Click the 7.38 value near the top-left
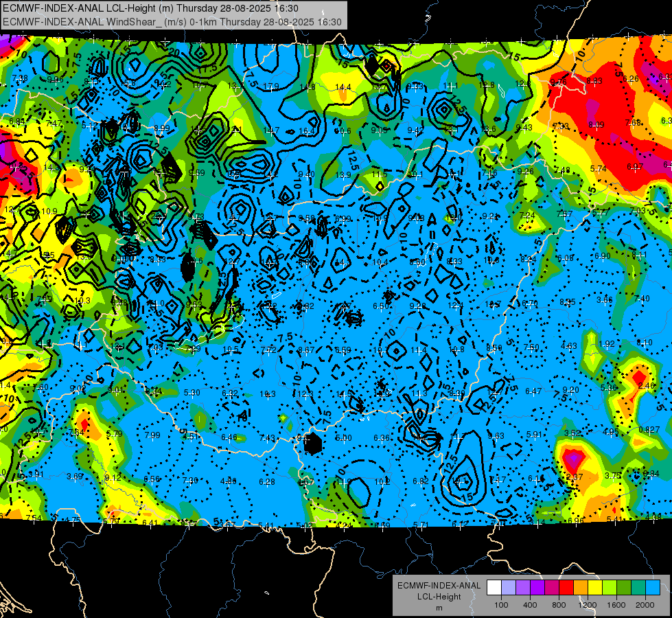This screenshot has height=618, width=672. click(20, 78)
